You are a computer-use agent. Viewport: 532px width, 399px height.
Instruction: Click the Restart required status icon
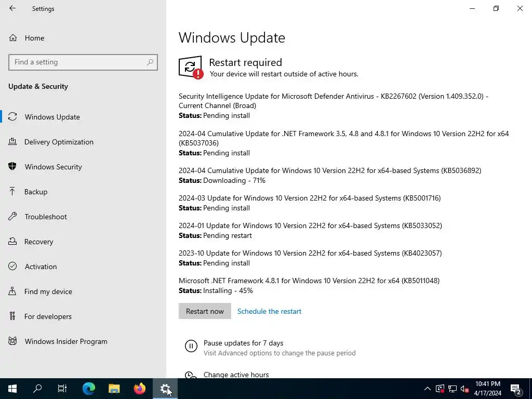[x=191, y=67]
